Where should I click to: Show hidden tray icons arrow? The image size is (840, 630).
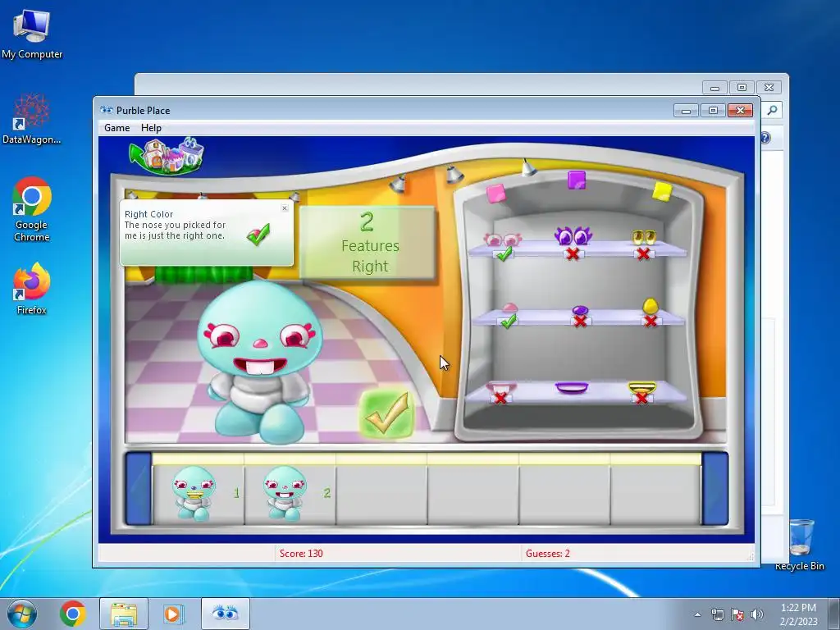[x=697, y=614]
